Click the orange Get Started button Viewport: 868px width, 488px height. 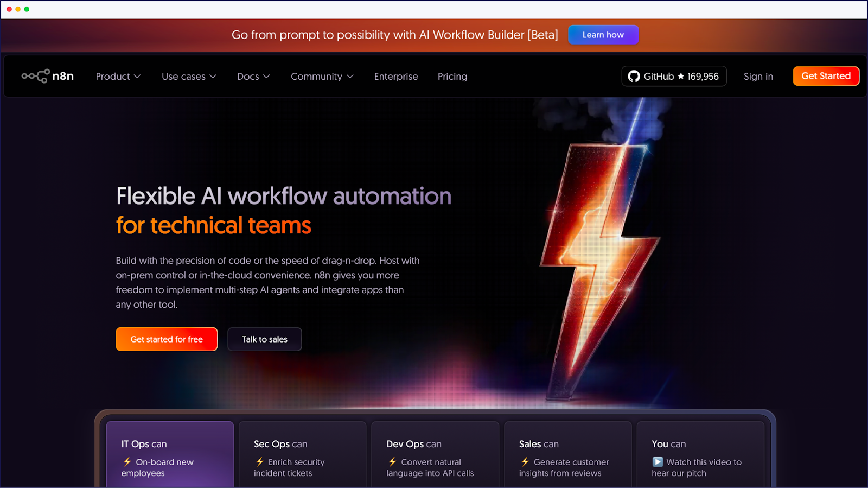coord(826,76)
